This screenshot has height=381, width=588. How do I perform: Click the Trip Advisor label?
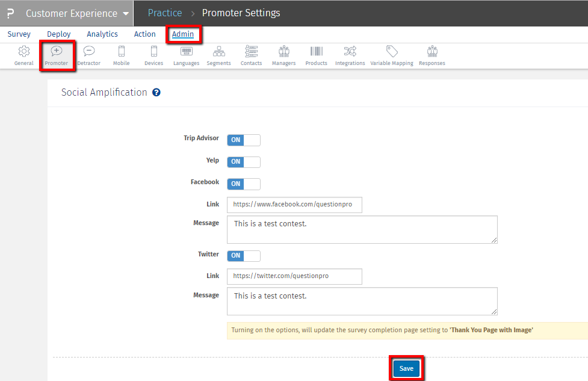pos(202,138)
